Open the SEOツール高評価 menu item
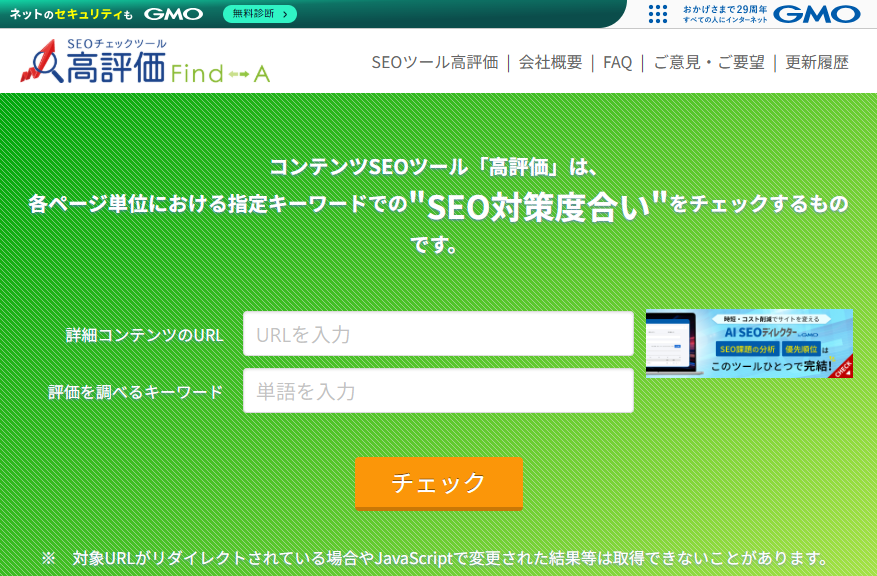 point(435,62)
